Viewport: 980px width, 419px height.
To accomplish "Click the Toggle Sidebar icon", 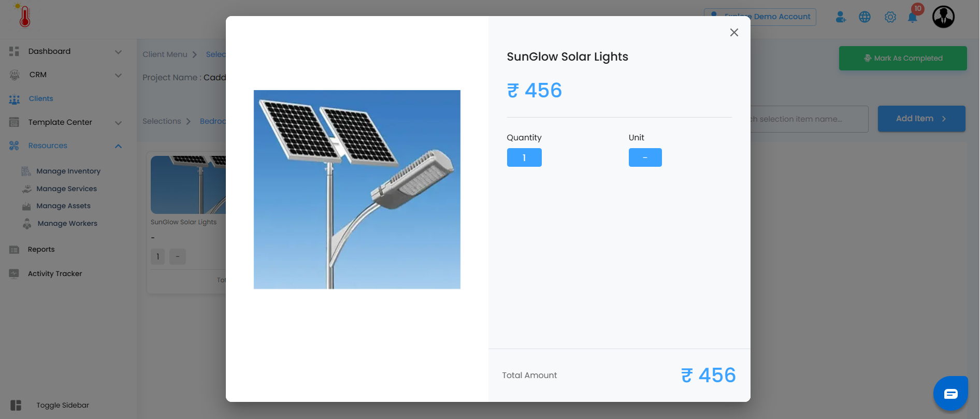I will (16, 405).
